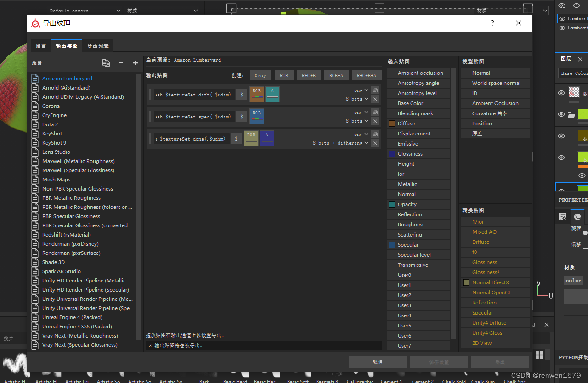Toggle visibility of first lambert texture set
This screenshot has height=383, width=588.
click(562, 19)
